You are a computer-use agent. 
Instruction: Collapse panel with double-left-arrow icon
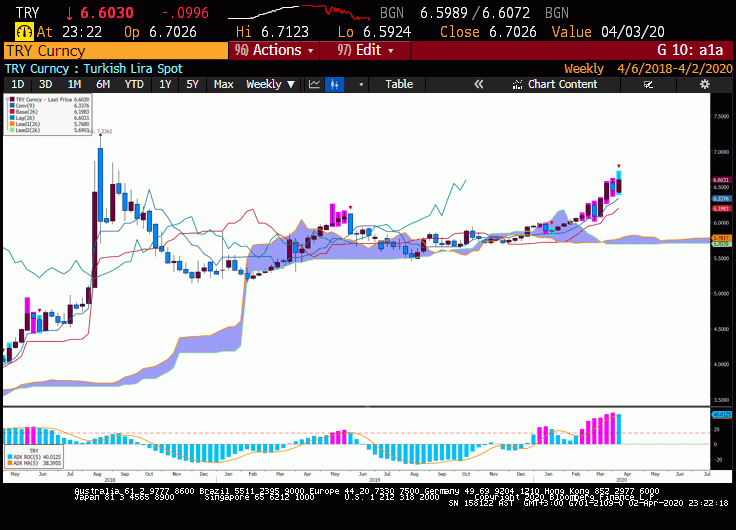(x=478, y=84)
